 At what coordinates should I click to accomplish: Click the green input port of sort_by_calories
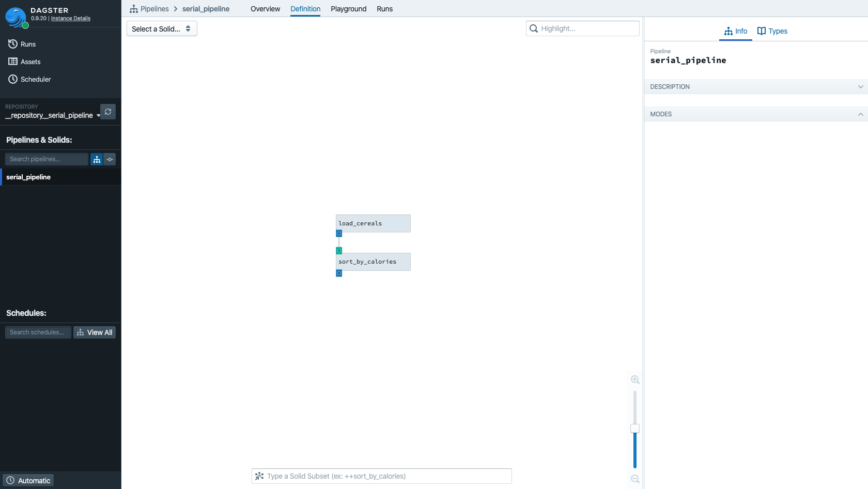pos(339,251)
